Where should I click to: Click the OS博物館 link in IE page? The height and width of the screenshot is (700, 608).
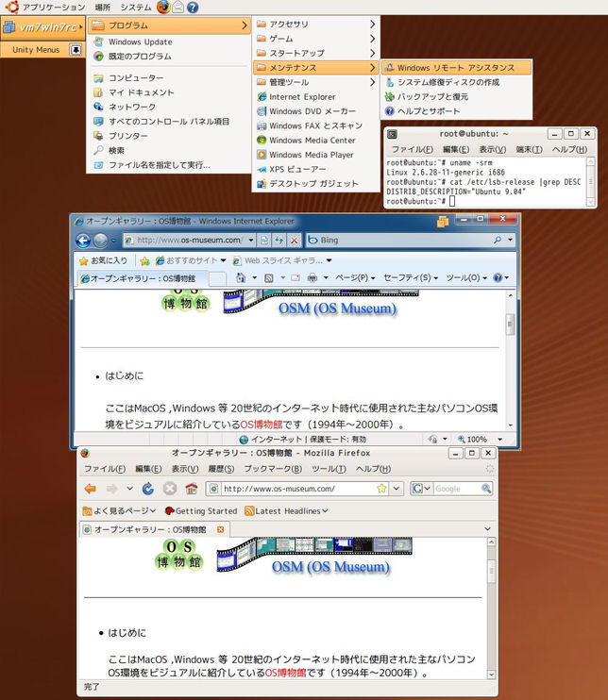262,425
